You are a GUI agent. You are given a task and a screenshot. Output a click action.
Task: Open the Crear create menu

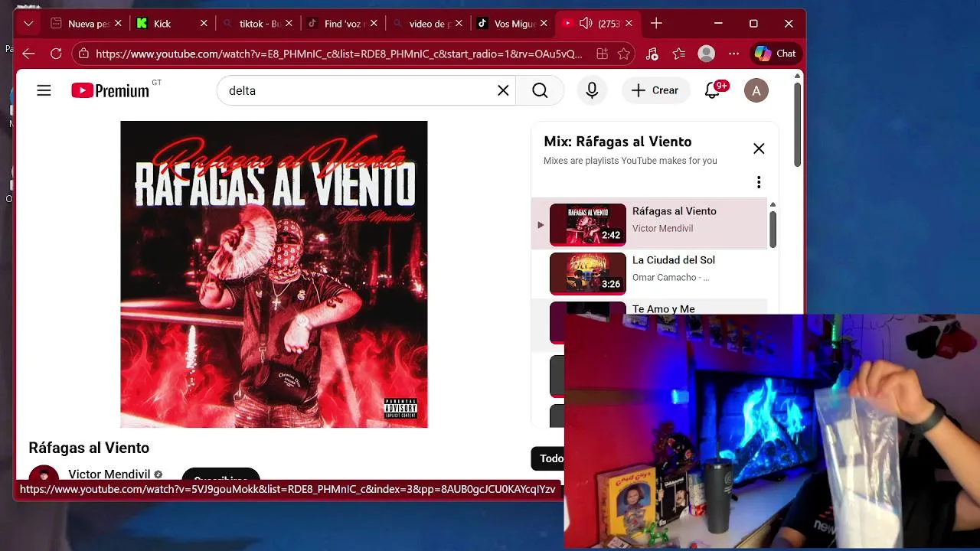(x=655, y=90)
